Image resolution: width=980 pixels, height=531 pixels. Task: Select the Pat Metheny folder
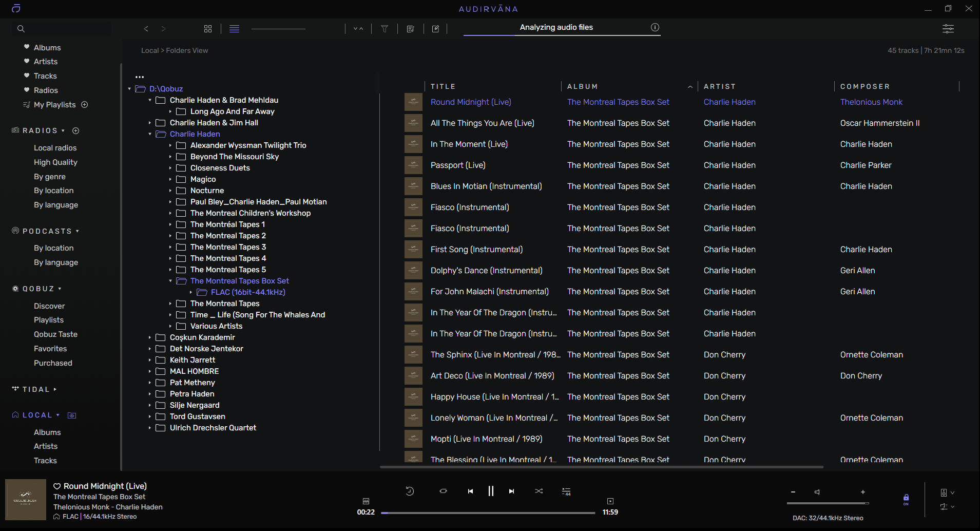tap(192, 382)
